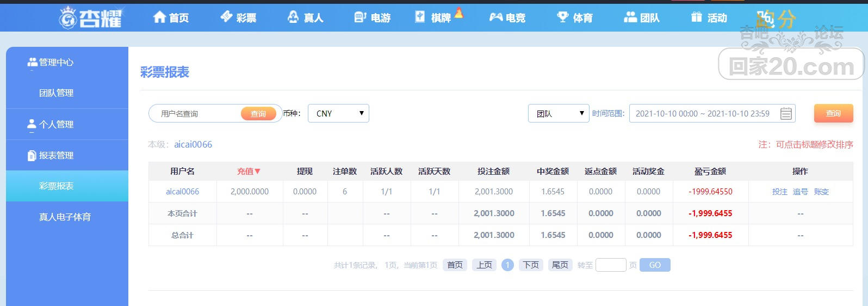Screen dimensions: 868x306
Task: Click the 尾页 pagination button
Action: 560,265
